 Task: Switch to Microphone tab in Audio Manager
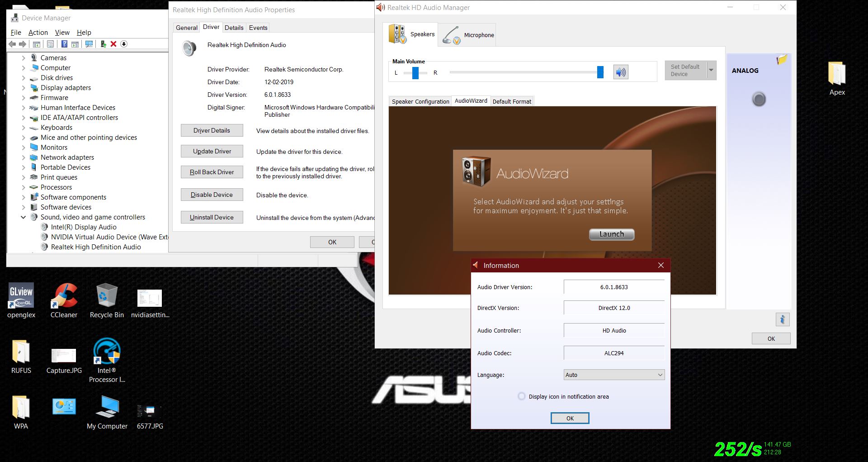[467, 35]
